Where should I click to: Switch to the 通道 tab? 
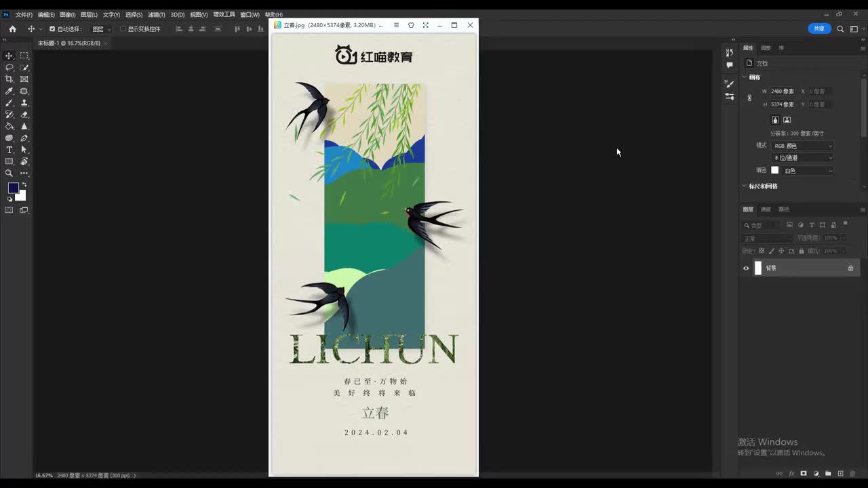pos(766,209)
